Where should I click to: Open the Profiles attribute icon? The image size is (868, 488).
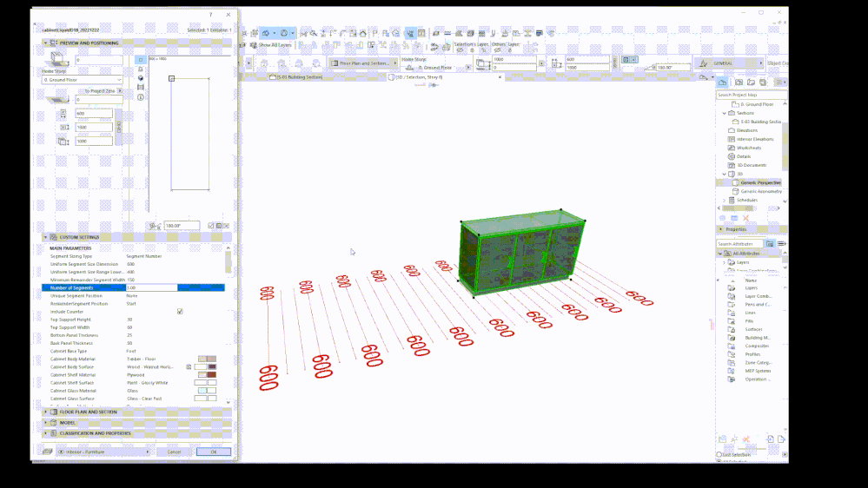pos(732,354)
